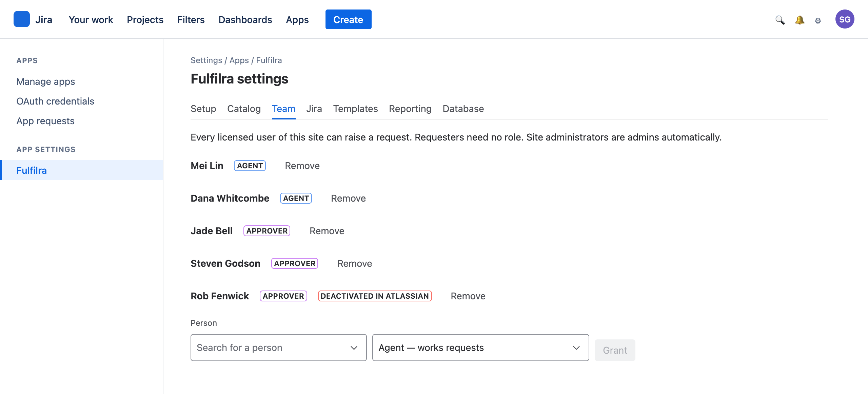Click Dana Whitcombe's AGENT badge
Viewport: 868px width, 410px height.
(296, 198)
